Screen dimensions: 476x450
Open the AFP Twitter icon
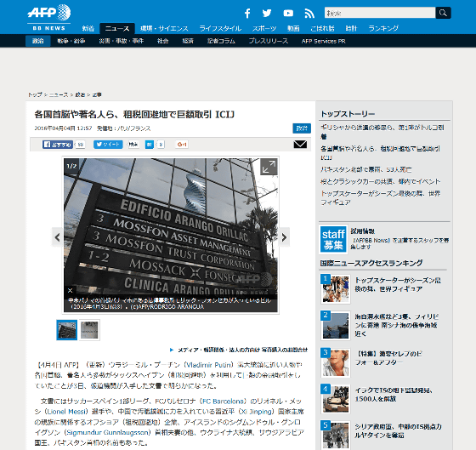267,13
